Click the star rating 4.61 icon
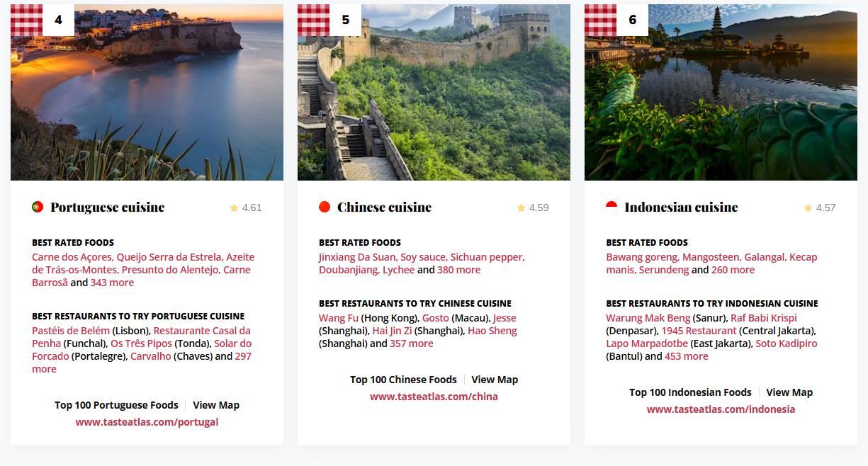 pos(234,208)
